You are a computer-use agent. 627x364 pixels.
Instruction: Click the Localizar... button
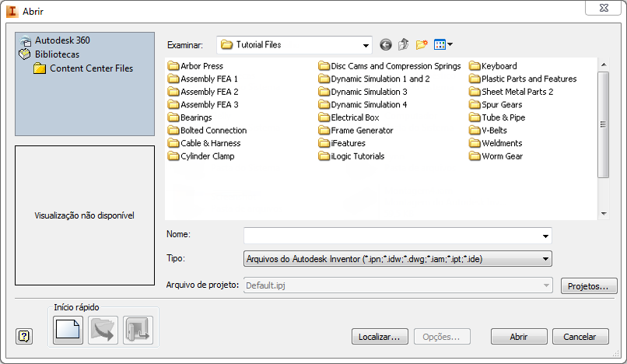(x=380, y=337)
